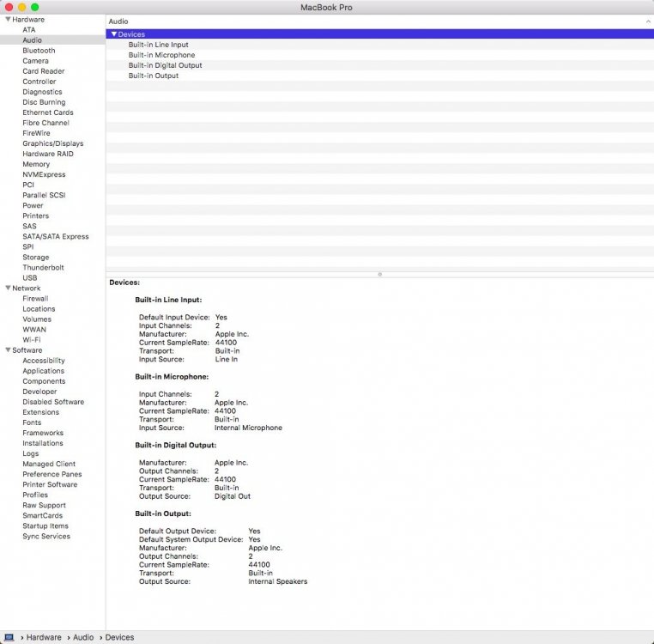Open Fonts information
The height and width of the screenshot is (644, 654).
[x=32, y=422]
